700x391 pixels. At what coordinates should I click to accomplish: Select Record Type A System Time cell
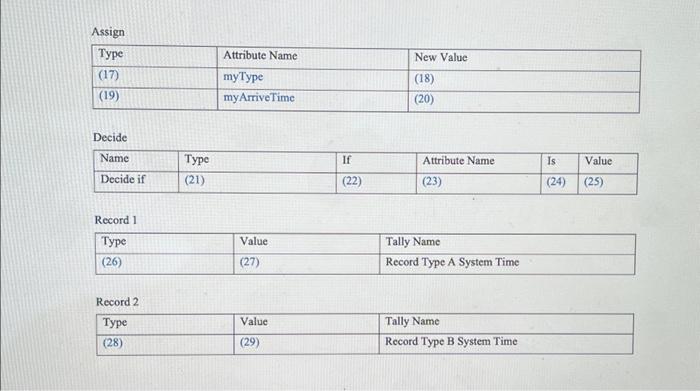point(507,264)
